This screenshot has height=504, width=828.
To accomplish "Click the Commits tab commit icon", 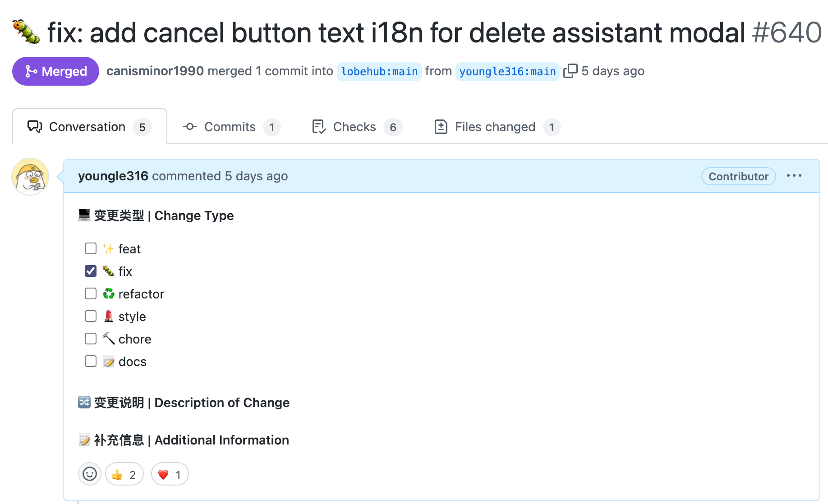I will coord(190,127).
